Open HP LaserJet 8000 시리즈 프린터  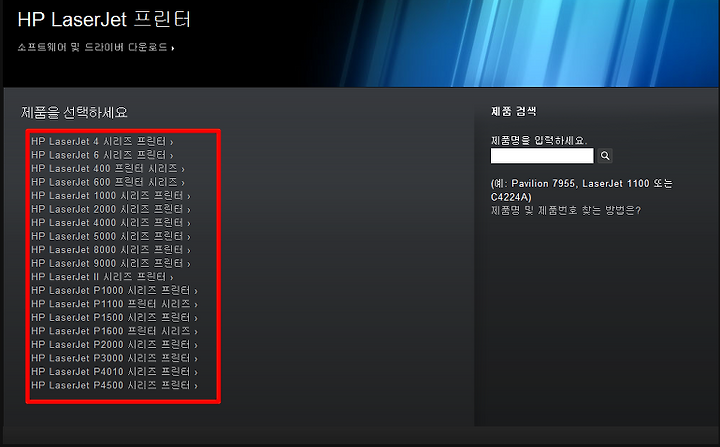point(111,250)
